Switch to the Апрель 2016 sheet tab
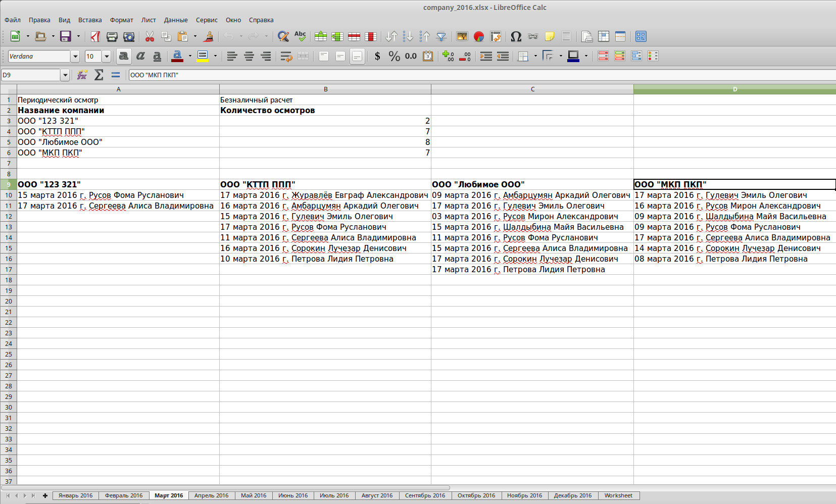The image size is (836, 504). click(211, 495)
